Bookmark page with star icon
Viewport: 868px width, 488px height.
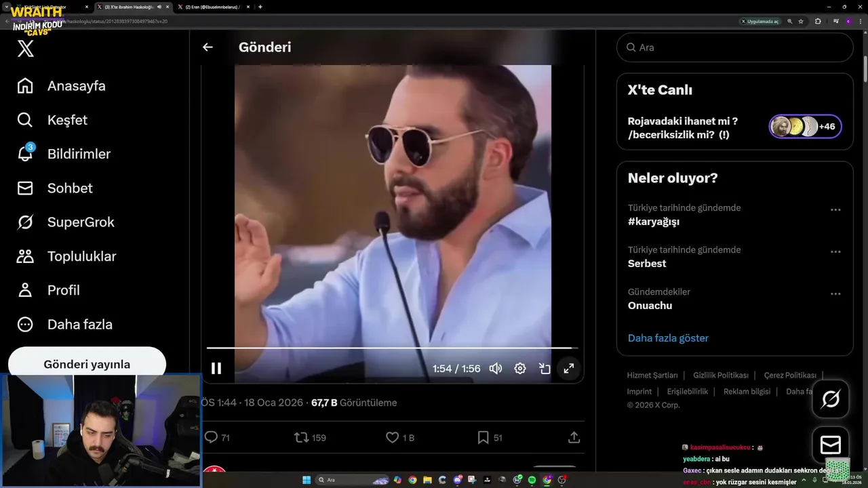(801, 22)
